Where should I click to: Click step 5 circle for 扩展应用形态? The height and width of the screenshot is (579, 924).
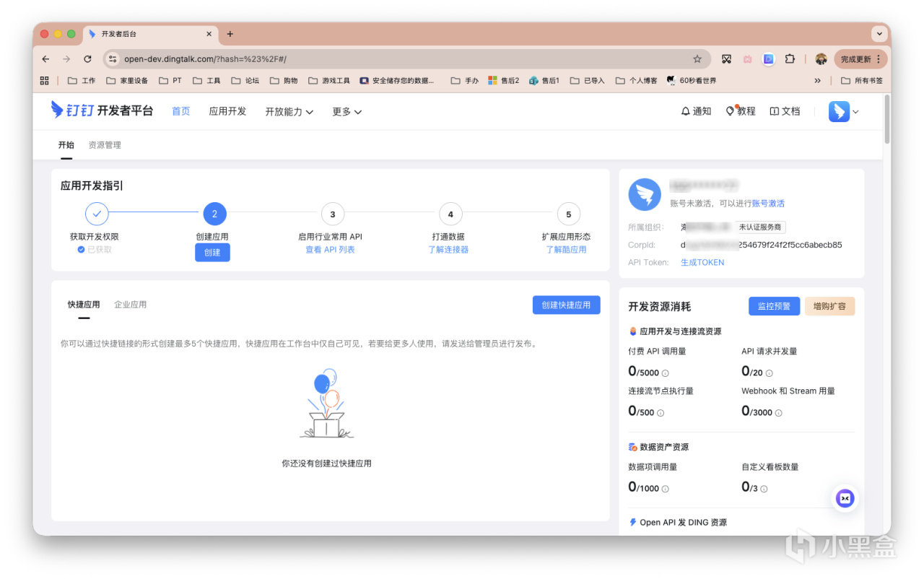[569, 214]
